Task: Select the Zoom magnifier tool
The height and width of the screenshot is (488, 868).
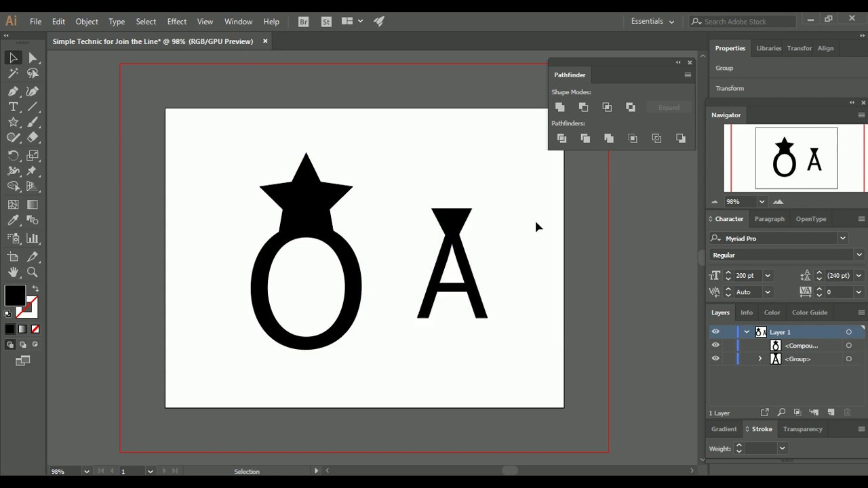Action: click(33, 272)
